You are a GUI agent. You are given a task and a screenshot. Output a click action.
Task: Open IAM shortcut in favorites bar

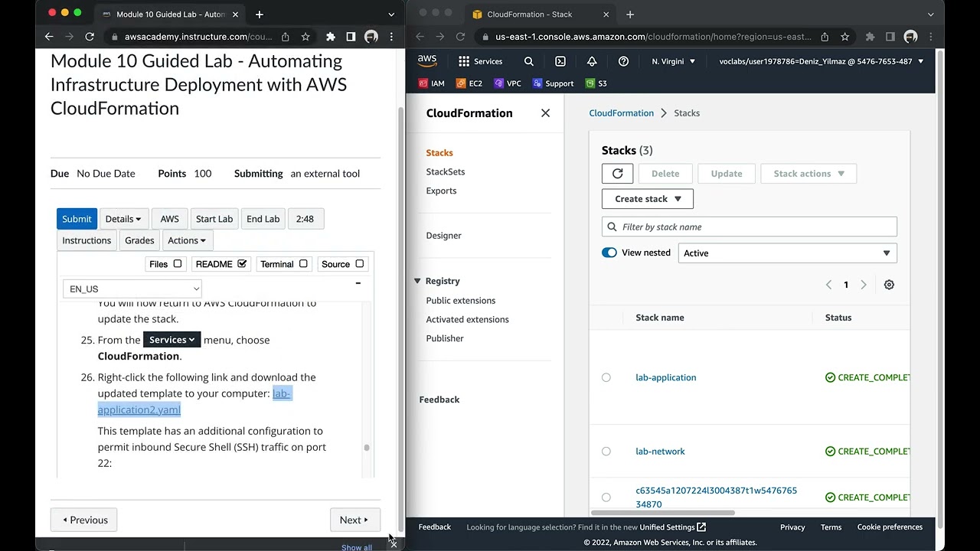pos(432,83)
